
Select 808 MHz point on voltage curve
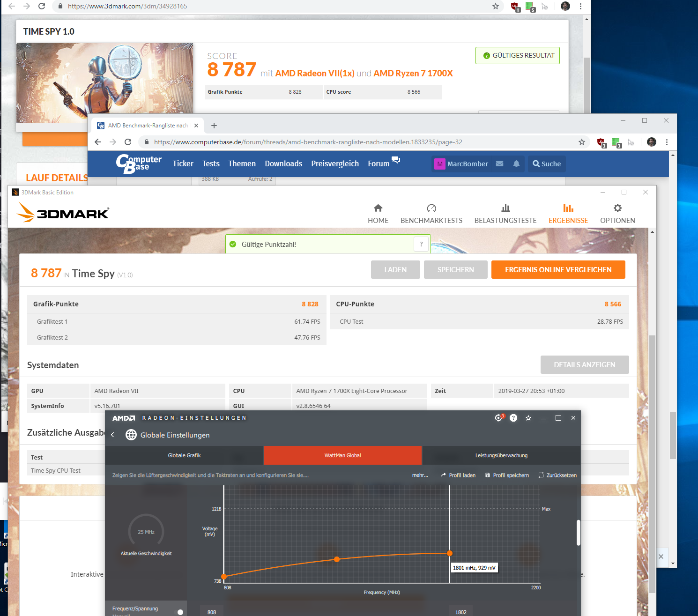[224, 577]
